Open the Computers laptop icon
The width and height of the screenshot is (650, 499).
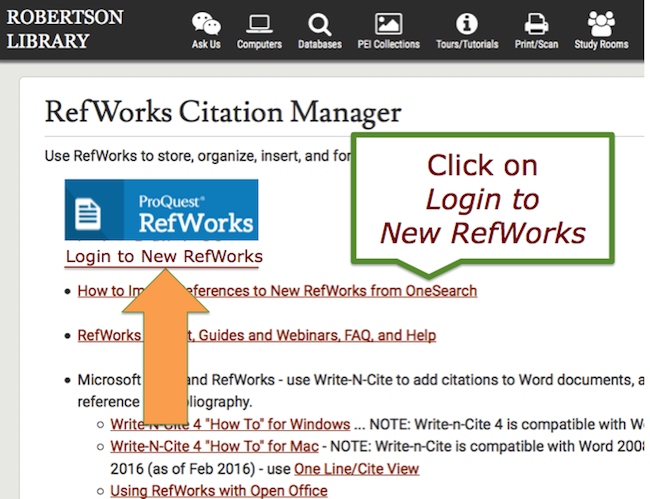(259, 23)
